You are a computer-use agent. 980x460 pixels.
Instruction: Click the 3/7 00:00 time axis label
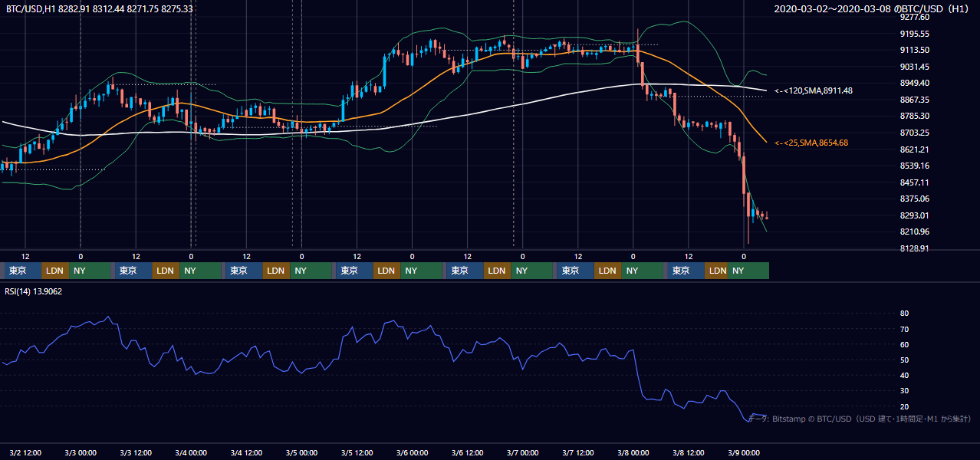point(522,452)
